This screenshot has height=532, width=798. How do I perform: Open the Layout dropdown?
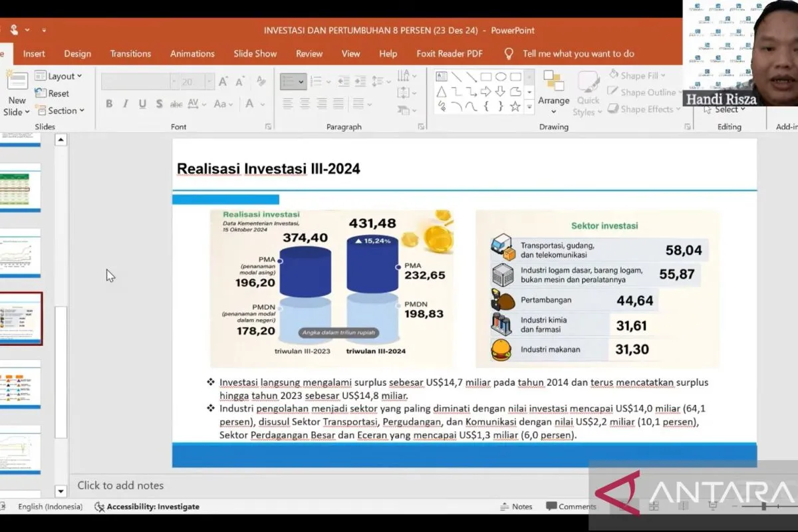click(59, 76)
